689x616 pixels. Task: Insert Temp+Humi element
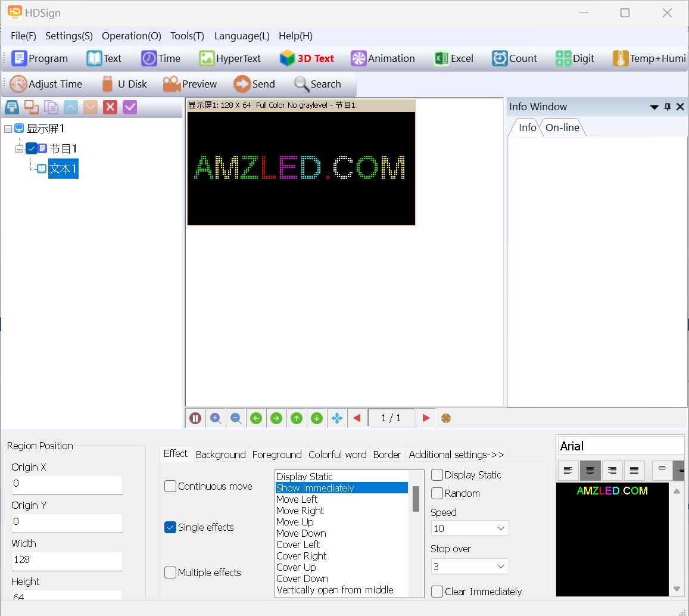click(649, 58)
